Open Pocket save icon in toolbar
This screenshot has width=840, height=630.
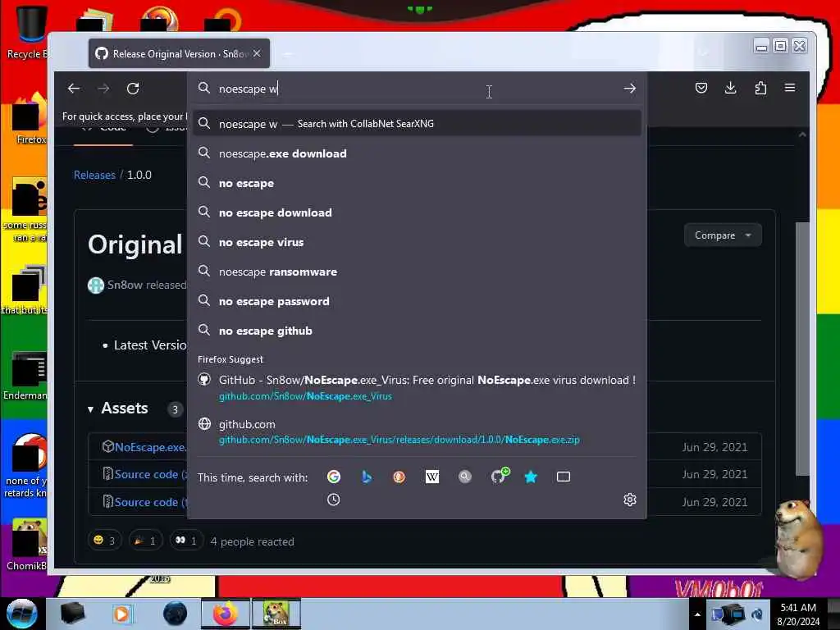point(701,88)
